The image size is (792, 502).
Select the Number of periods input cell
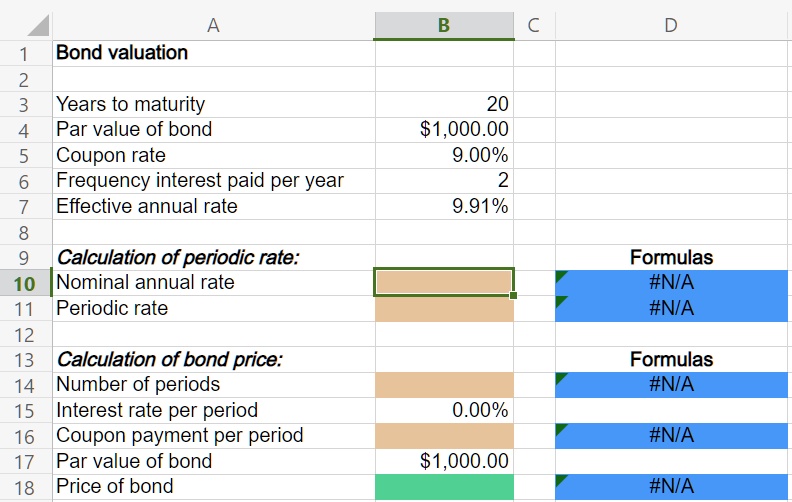pyautogui.click(x=444, y=385)
